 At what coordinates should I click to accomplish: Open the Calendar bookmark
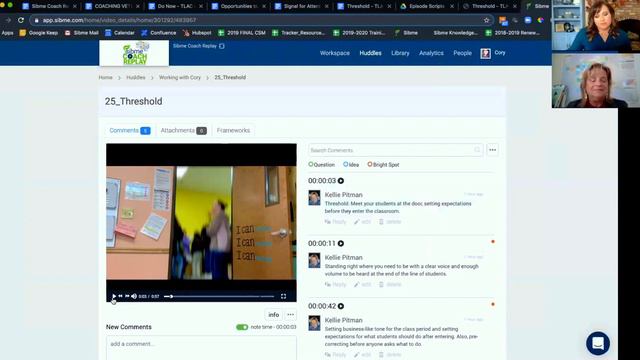click(120, 33)
